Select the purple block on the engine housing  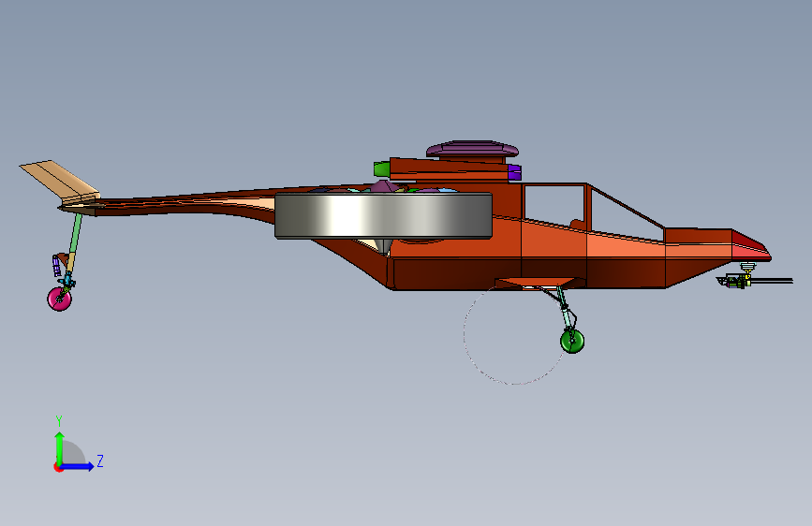click(514, 172)
